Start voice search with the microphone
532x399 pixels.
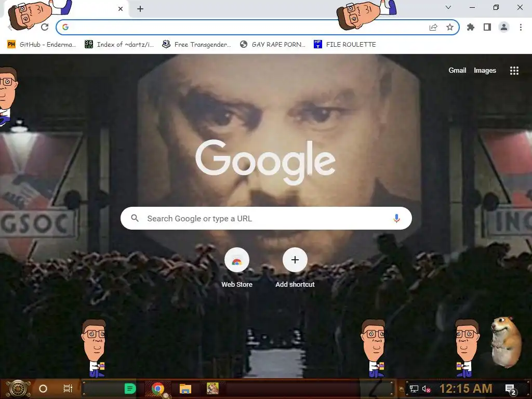(396, 218)
